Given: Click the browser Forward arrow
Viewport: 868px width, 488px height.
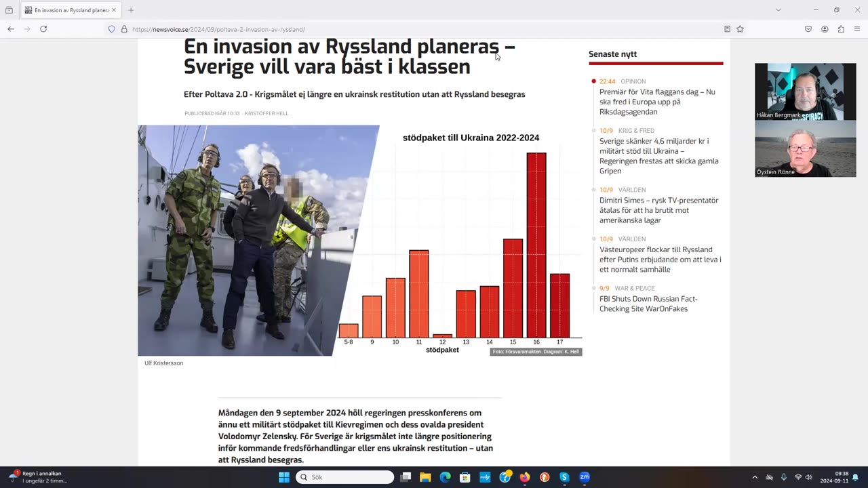Looking at the screenshot, I should pyautogui.click(x=27, y=29).
